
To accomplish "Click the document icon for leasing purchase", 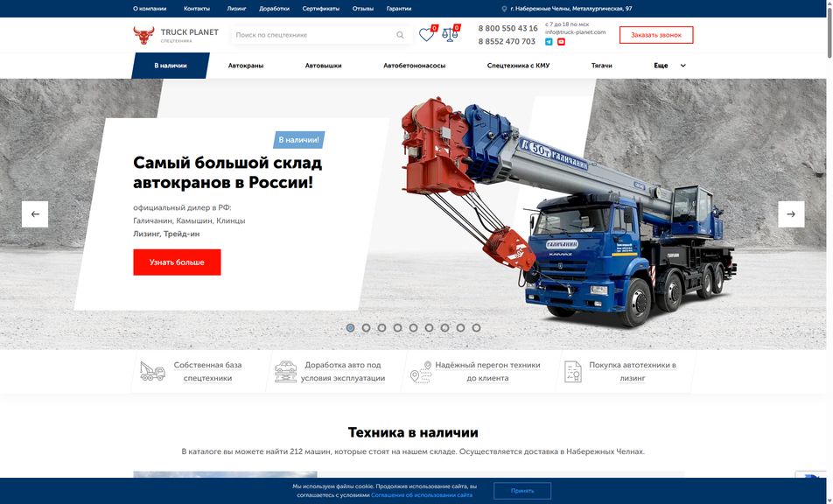I will click(x=572, y=372).
